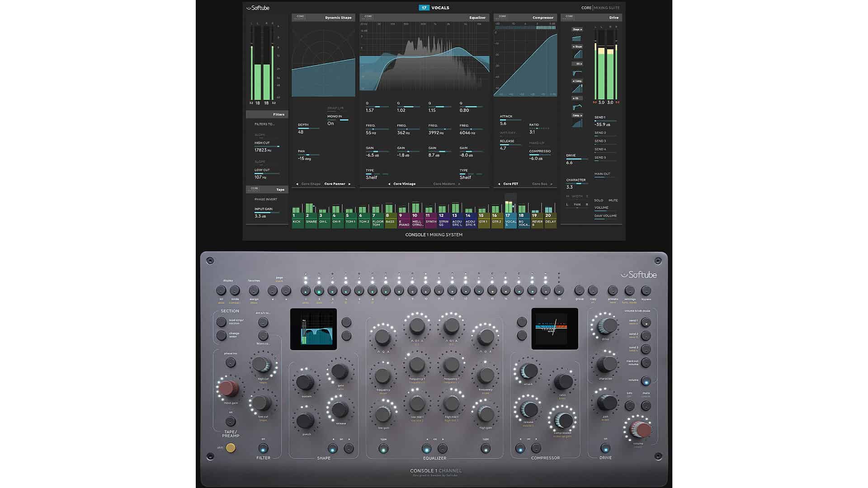
Task: Toggle the SOLO control
Action: pyautogui.click(x=599, y=200)
